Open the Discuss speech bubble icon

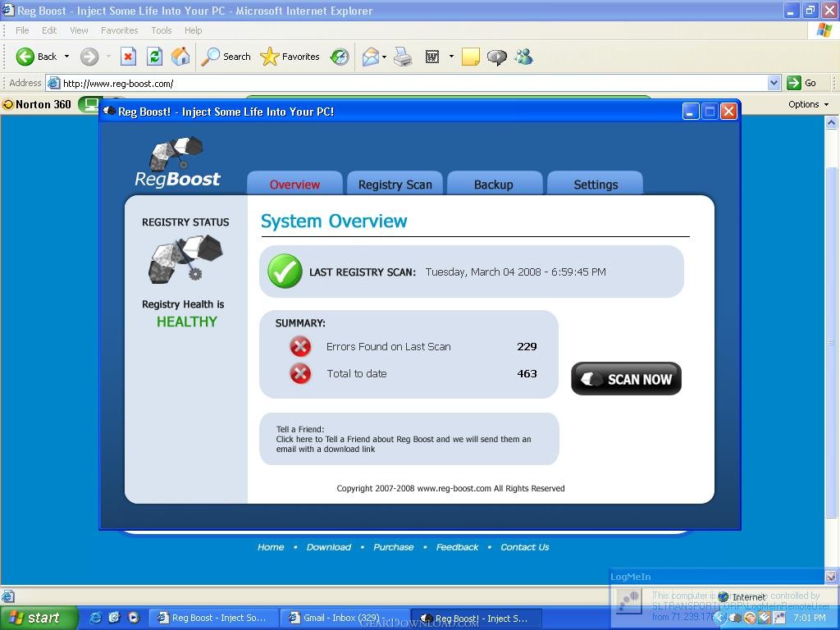(496, 57)
